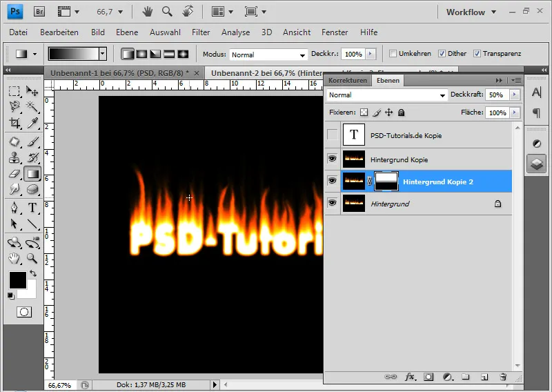Choose radial gradient style
552x392 pixels.
click(141, 54)
